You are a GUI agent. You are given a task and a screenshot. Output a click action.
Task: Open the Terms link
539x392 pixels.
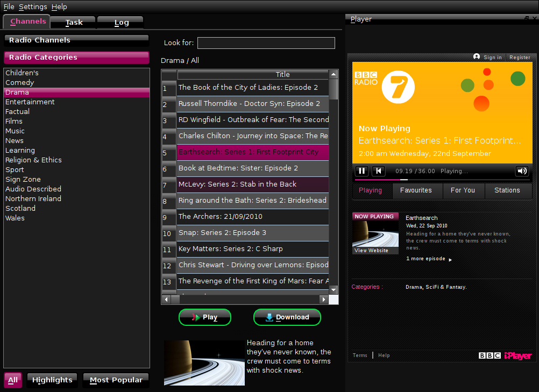[360, 355]
